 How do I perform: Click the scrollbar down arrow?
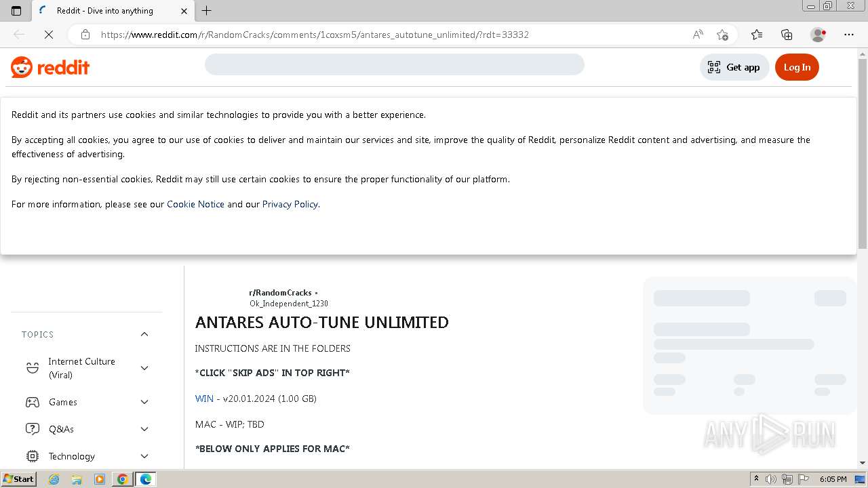[x=863, y=463]
